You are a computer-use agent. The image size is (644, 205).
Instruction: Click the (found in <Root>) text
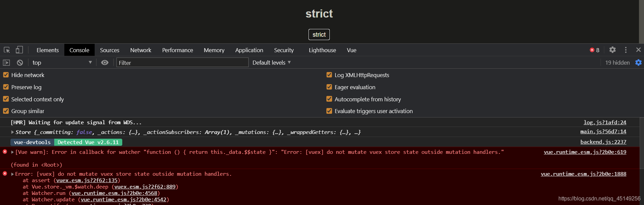tap(36, 165)
